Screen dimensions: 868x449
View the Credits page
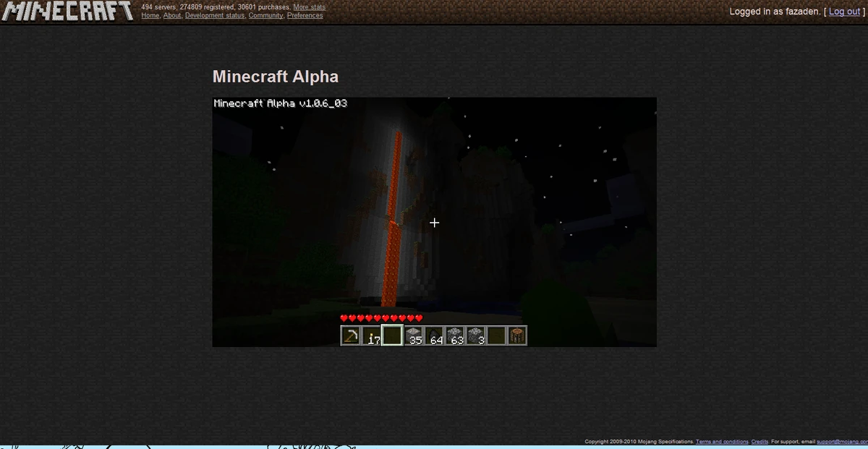759,441
